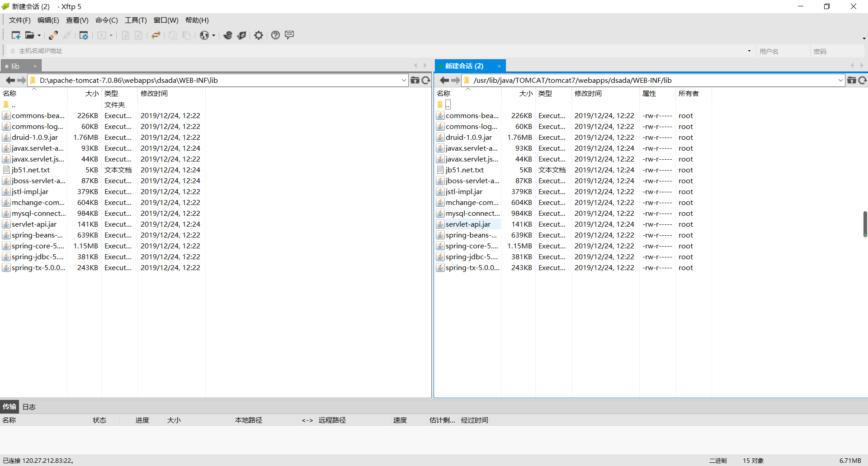868x466 pixels.
Task: Sort remote pane by 所有者 column
Action: click(693, 93)
